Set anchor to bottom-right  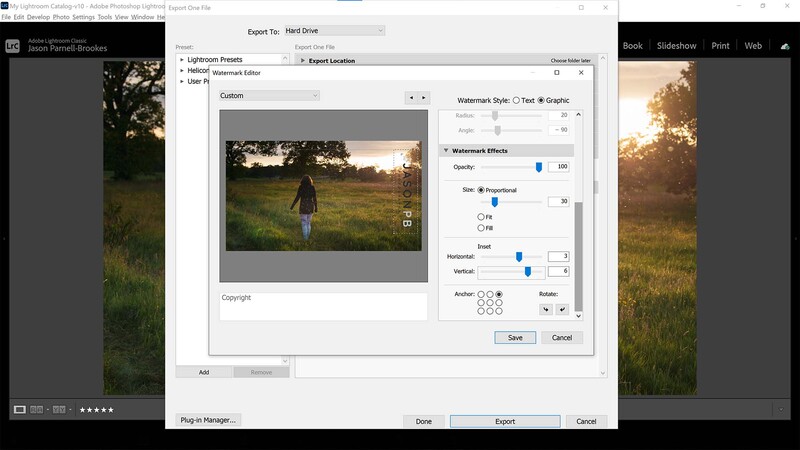[x=499, y=311]
